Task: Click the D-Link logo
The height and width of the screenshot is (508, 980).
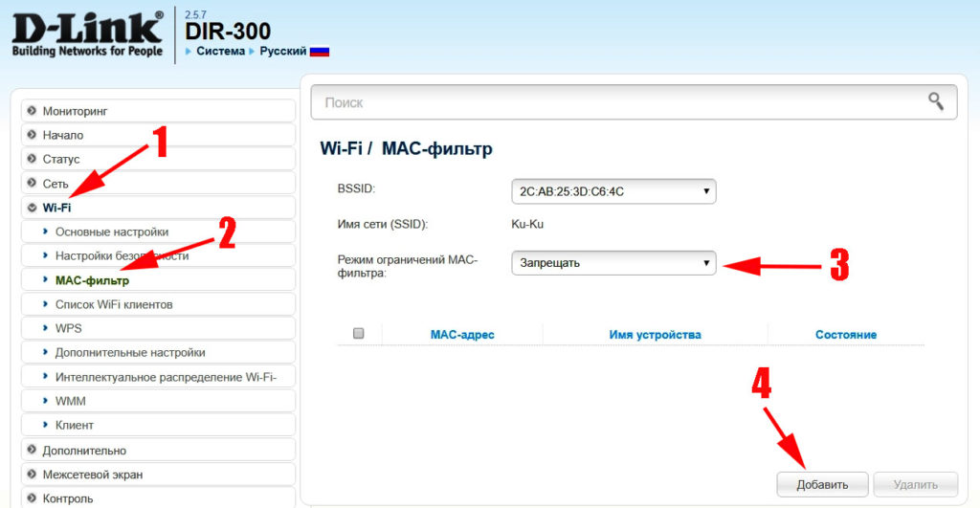Action: (x=87, y=33)
